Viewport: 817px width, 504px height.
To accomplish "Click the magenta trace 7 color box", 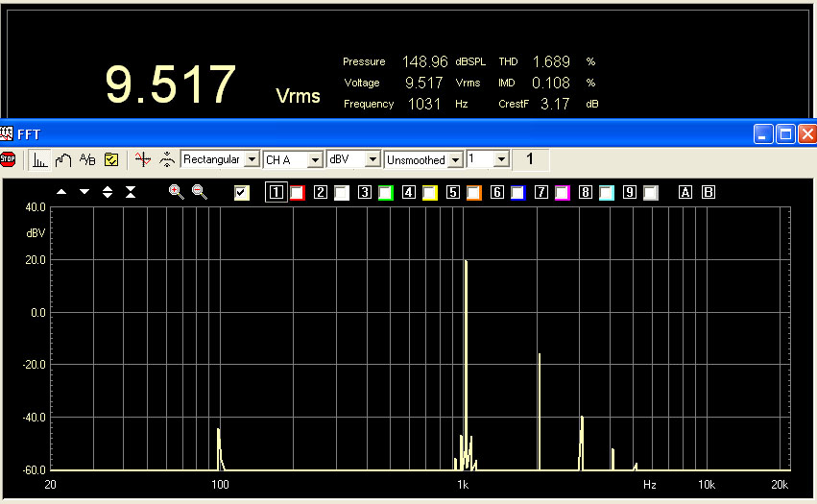I will click(563, 193).
